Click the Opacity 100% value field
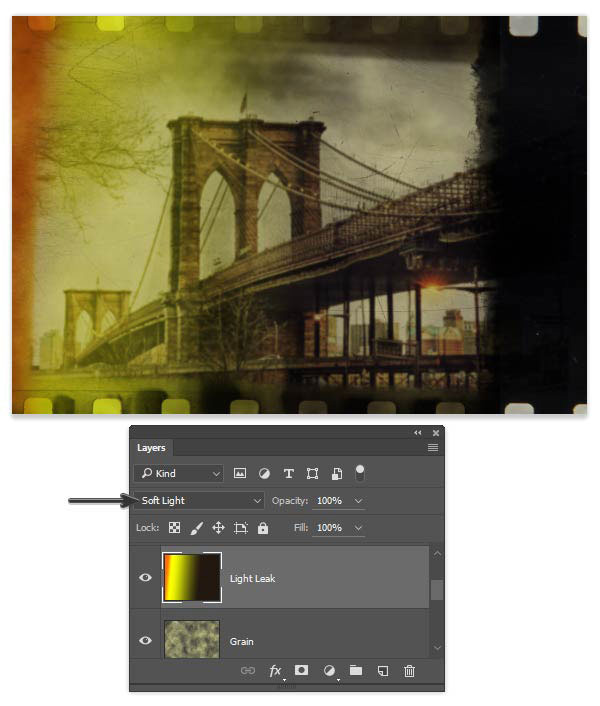 [329, 501]
